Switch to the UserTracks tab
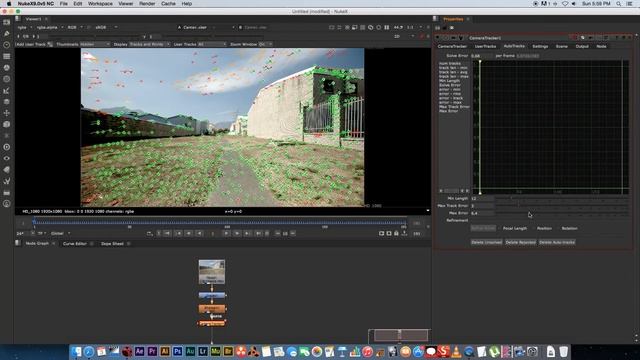This screenshot has width=640, height=360. (x=485, y=46)
